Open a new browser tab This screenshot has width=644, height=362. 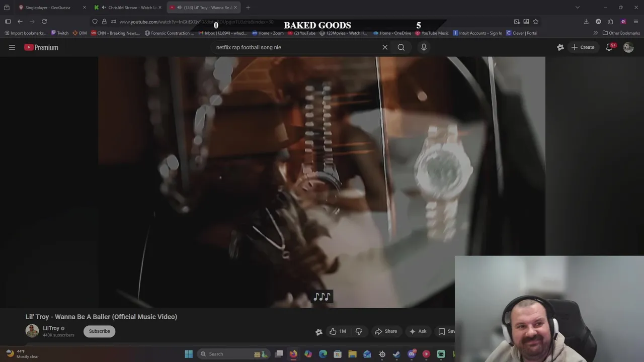click(x=248, y=8)
